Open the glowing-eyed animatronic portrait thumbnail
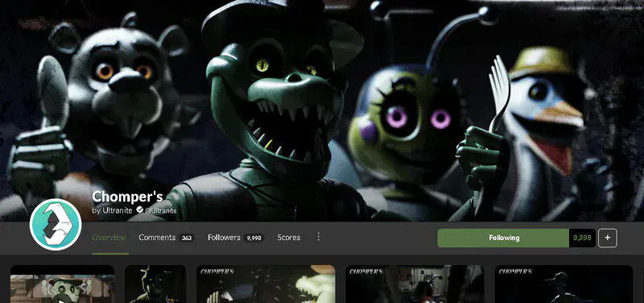The image size is (644, 303). pyautogui.click(x=155, y=284)
